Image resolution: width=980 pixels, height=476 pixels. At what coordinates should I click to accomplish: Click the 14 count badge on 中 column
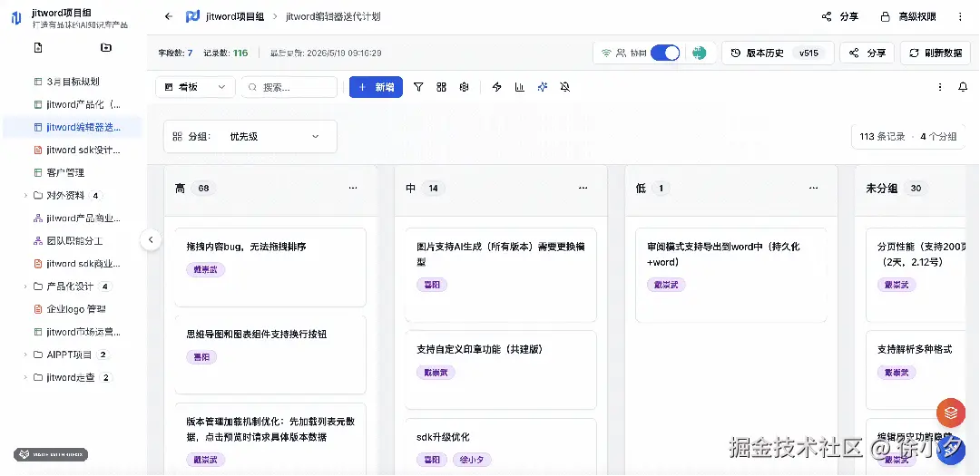click(x=433, y=188)
